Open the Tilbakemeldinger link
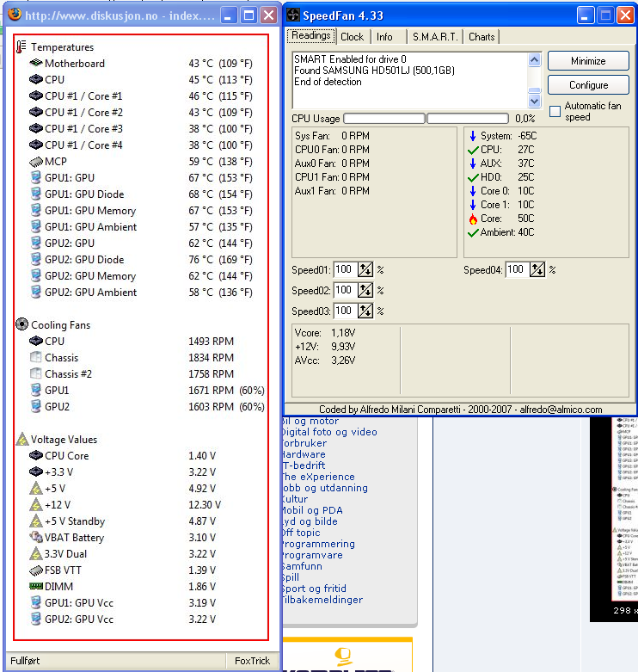The width and height of the screenshot is (638, 672). pyautogui.click(x=322, y=600)
